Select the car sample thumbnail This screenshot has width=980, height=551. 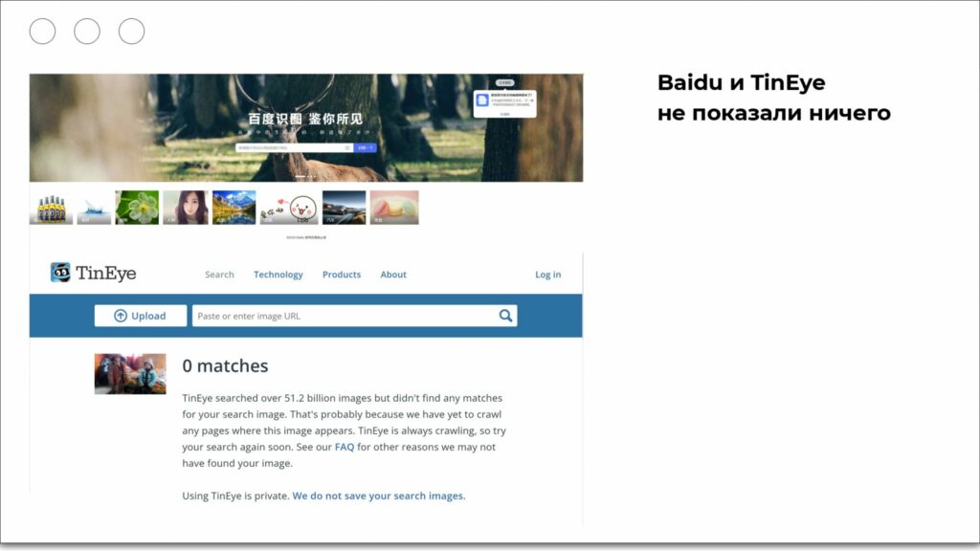(344, 208)
